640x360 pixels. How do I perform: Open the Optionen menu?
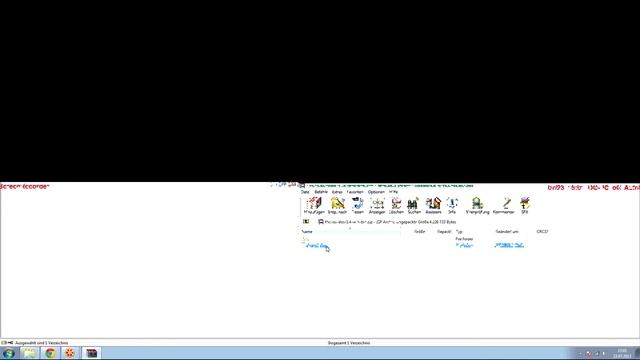tap(376, 192)
